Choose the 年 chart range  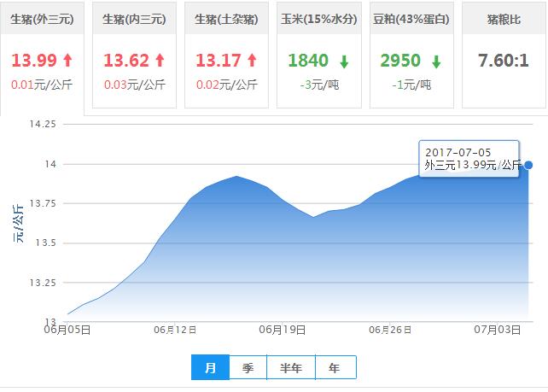[335, 368]
